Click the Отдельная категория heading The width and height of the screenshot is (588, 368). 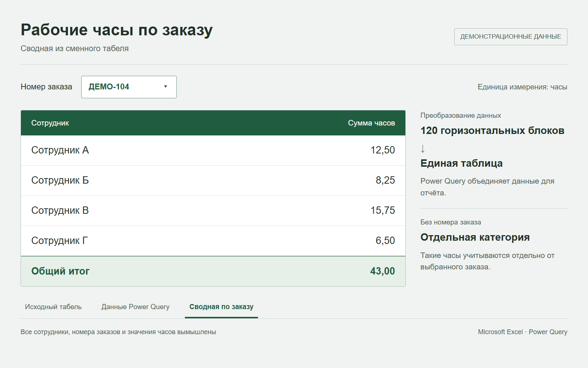coord(475,237)
